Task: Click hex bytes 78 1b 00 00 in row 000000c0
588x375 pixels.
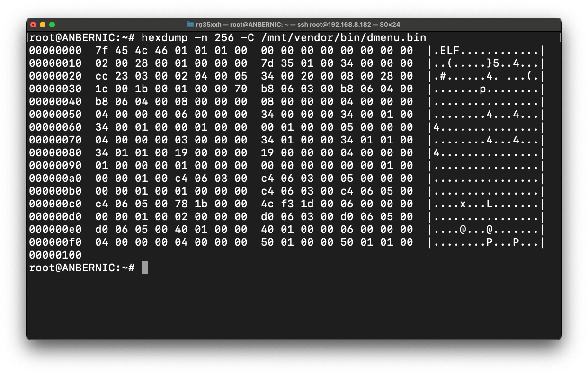Action: pyautogui.click(x=211, y=204)
